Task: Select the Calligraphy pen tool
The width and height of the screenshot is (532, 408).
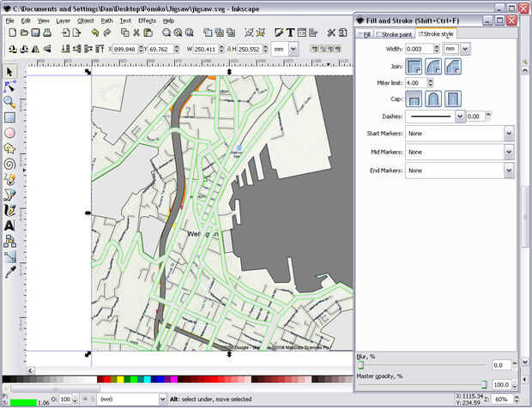Action: coord(9,210)
